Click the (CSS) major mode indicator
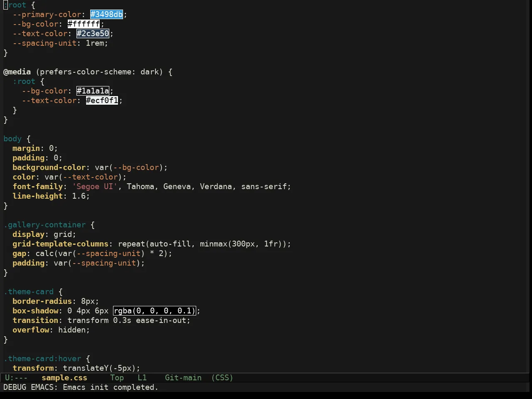The width and height of the screenshot is (532, 399). click(222, 378)
